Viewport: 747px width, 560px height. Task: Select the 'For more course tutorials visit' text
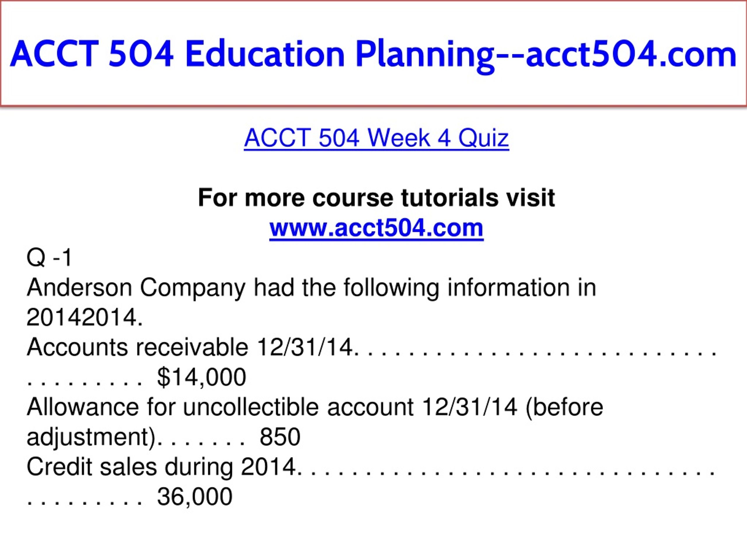(x=376, y=197)
